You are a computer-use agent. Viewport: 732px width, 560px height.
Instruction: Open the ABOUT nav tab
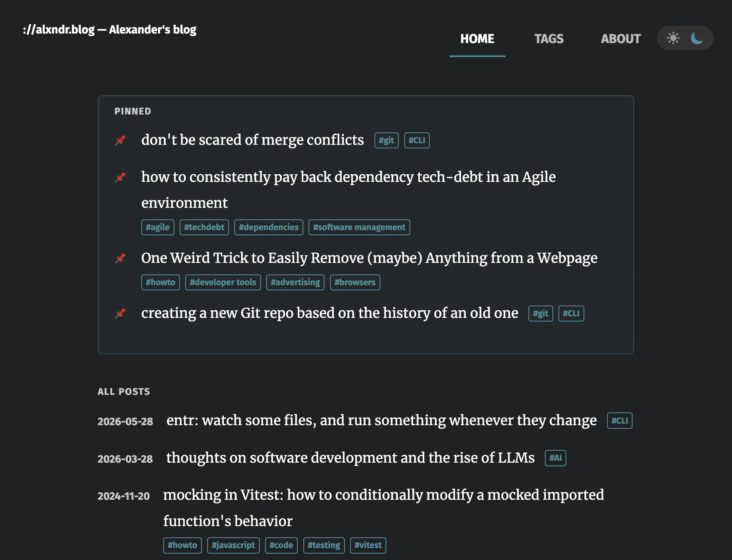tap(621, 39)
